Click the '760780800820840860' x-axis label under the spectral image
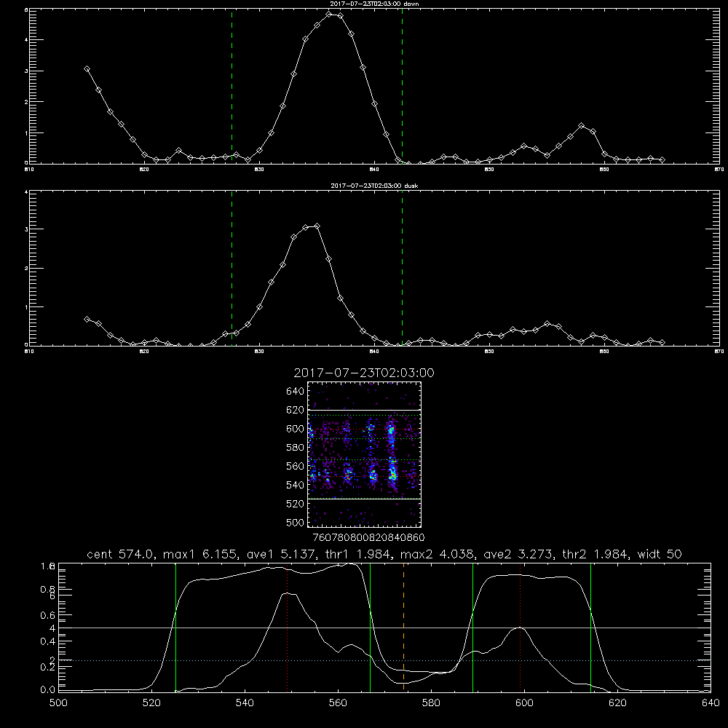The image size is (728, 728). click(368, 537)
